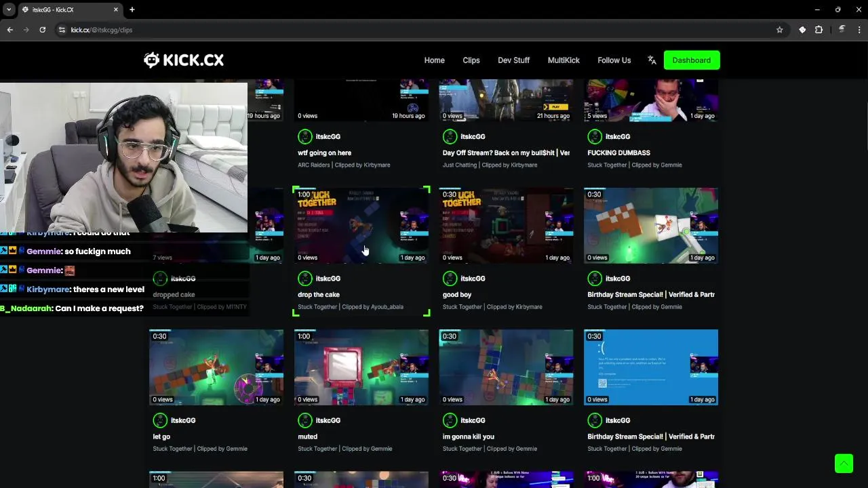
Task: Open the MultiKick menu item
Action: pyautogui.click(x=564, y=60)
